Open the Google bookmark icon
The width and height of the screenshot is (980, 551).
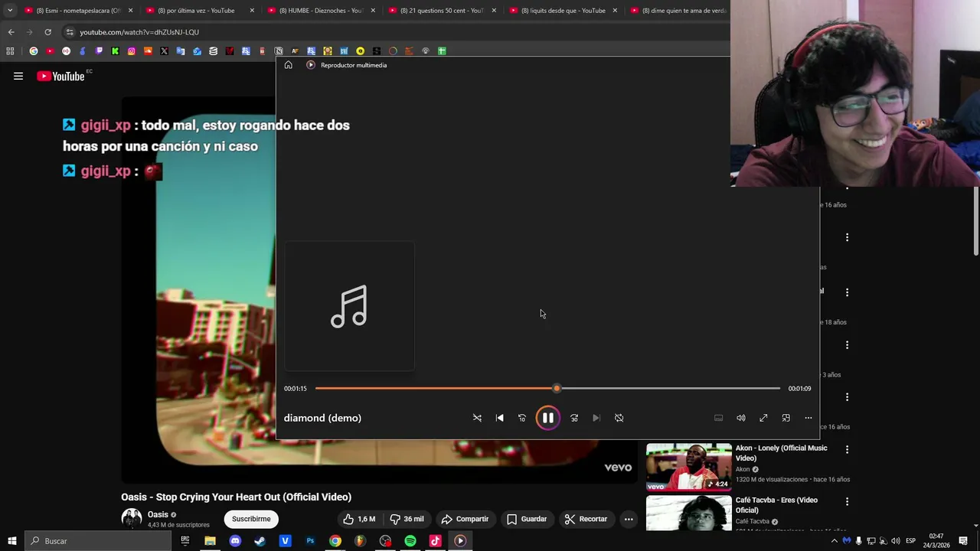34,51
